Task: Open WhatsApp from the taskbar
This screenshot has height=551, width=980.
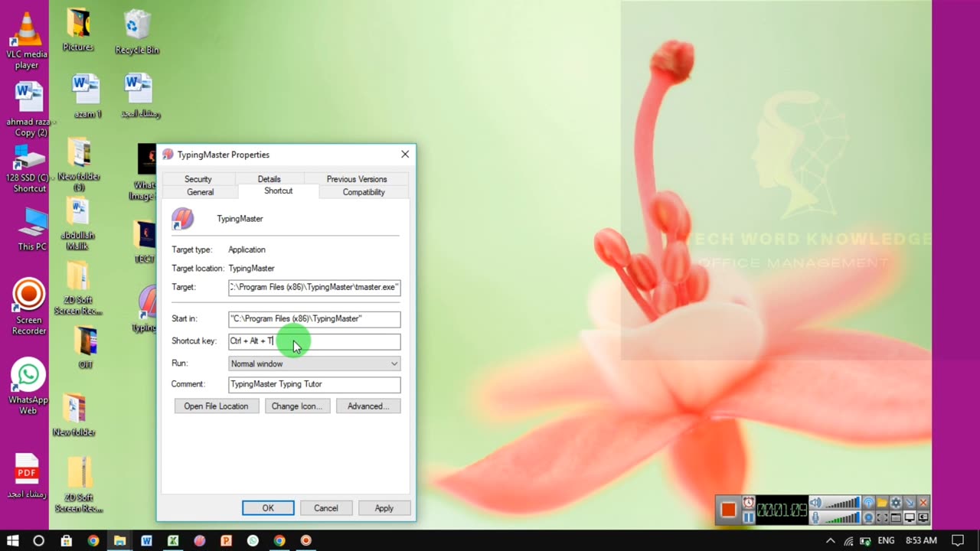Action: [x=253, y=540]
